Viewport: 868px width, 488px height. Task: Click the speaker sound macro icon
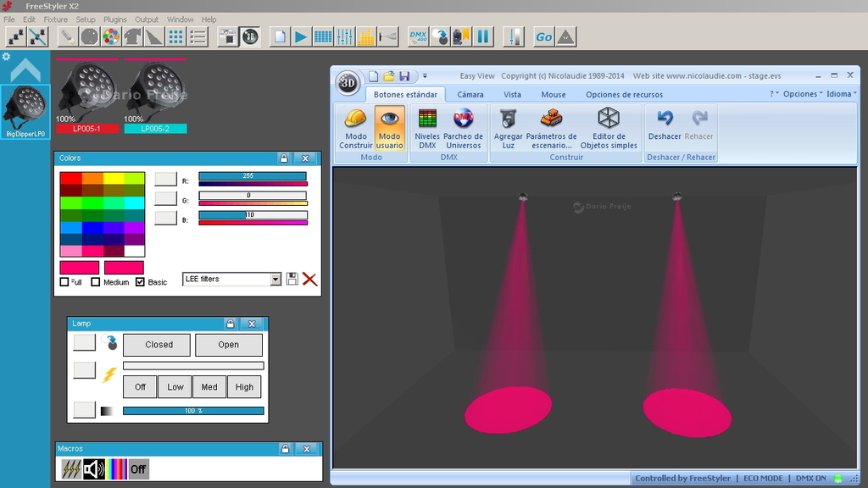click(93, 469)
